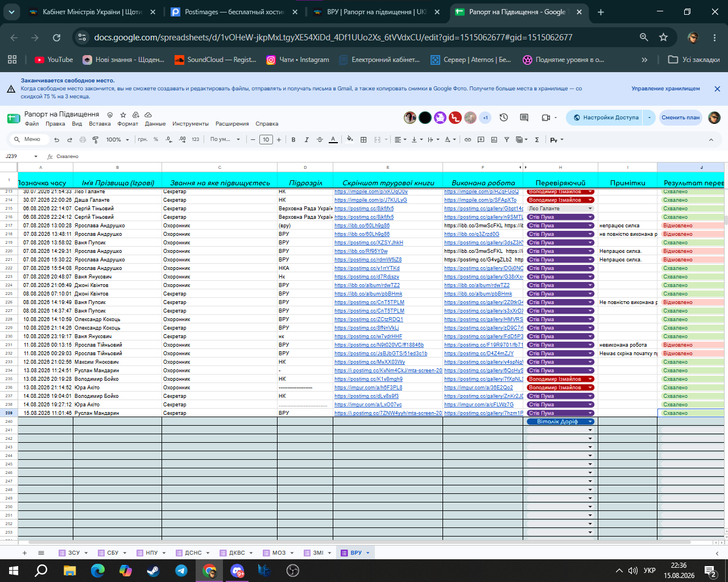Star the Рапорт на Підвищення document
The image size is (728, 582).
(x=123, y=115)
